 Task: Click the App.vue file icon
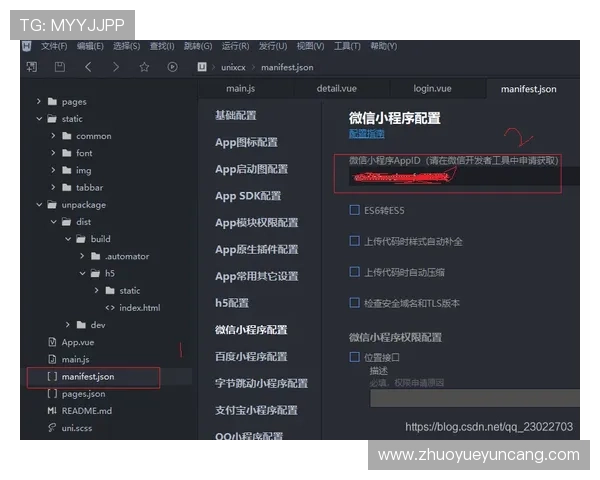click(52, 342)
